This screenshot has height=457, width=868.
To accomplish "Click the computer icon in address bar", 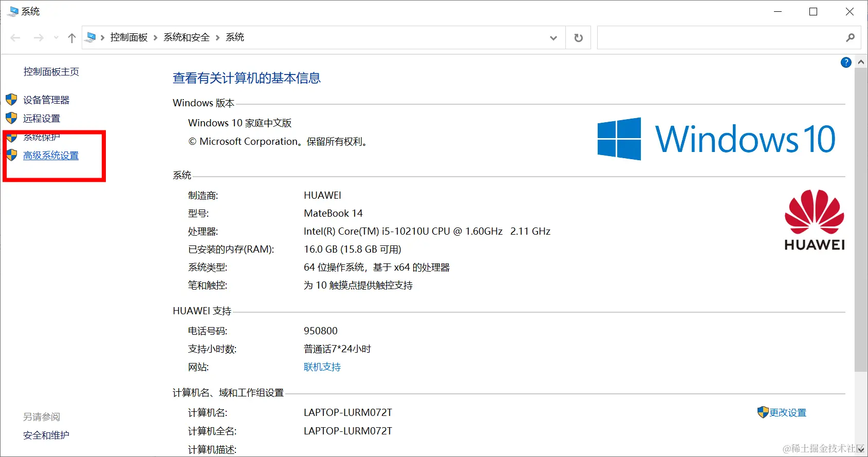I will [x=91, y=37].
